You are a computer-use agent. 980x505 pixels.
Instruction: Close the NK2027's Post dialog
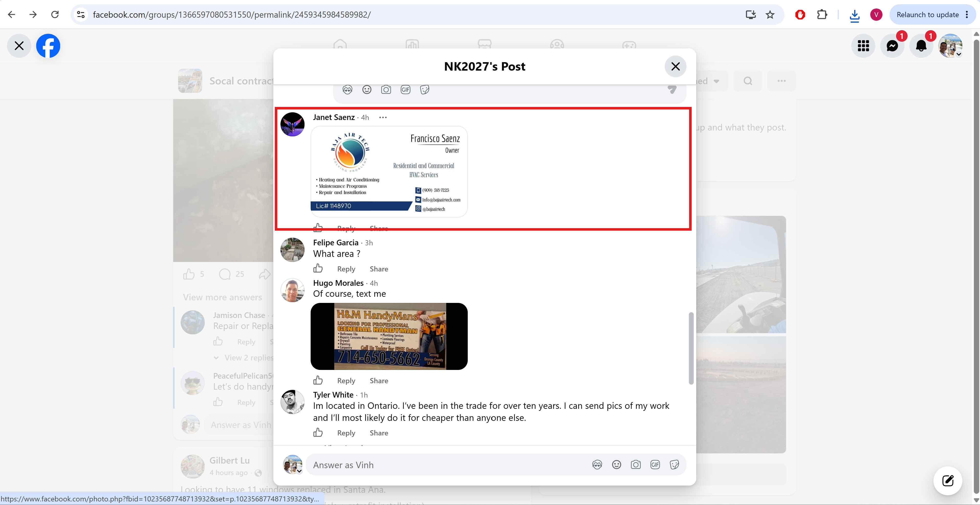click(x=675, y=67)
